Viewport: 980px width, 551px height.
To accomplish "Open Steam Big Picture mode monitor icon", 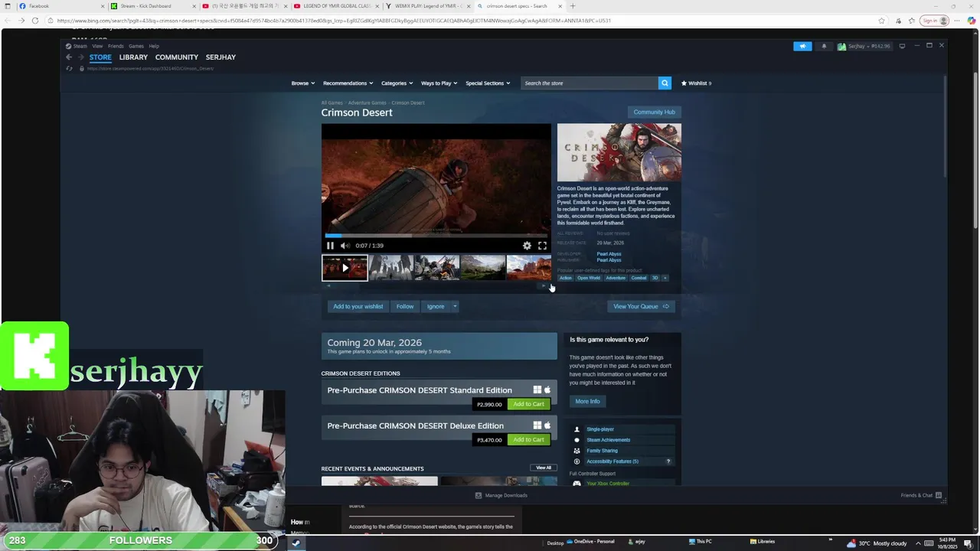I will tap(902, 46).
